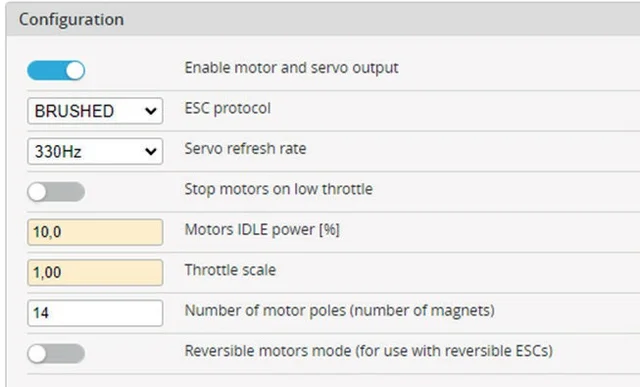Click the chevron arrow beside 330Hz
Image resolution: width=640 pixels, height=387 pixels.
pos(151,152)
